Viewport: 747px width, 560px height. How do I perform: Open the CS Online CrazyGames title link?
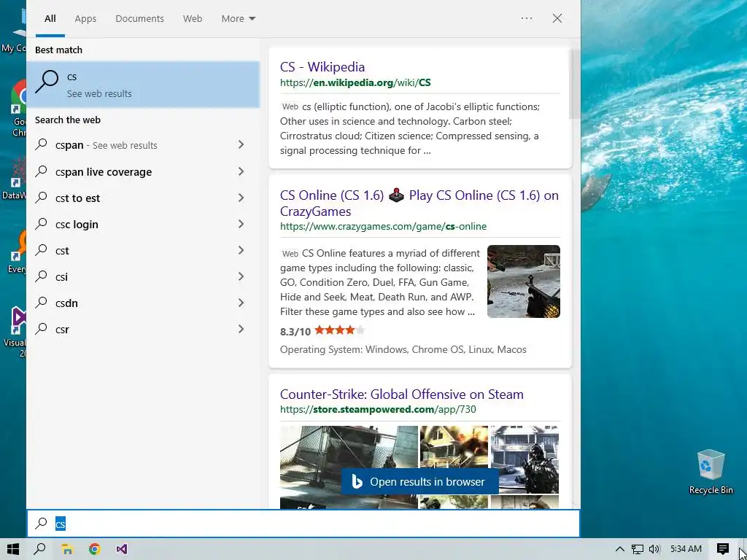point(419,203)
